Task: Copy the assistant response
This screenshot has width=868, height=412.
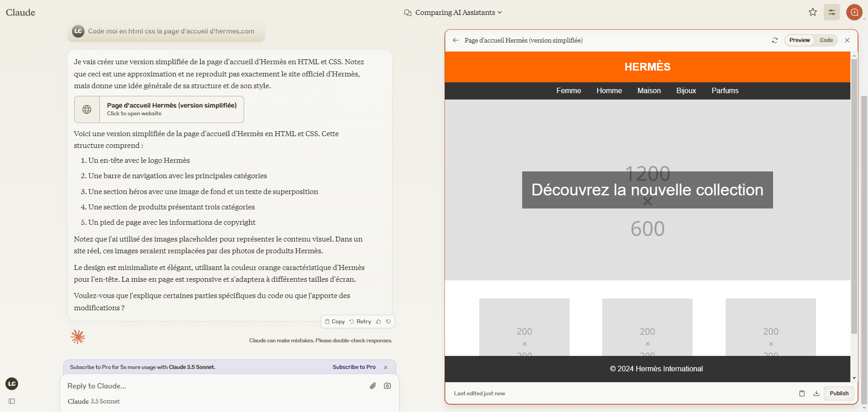Action: coord(335,322)
